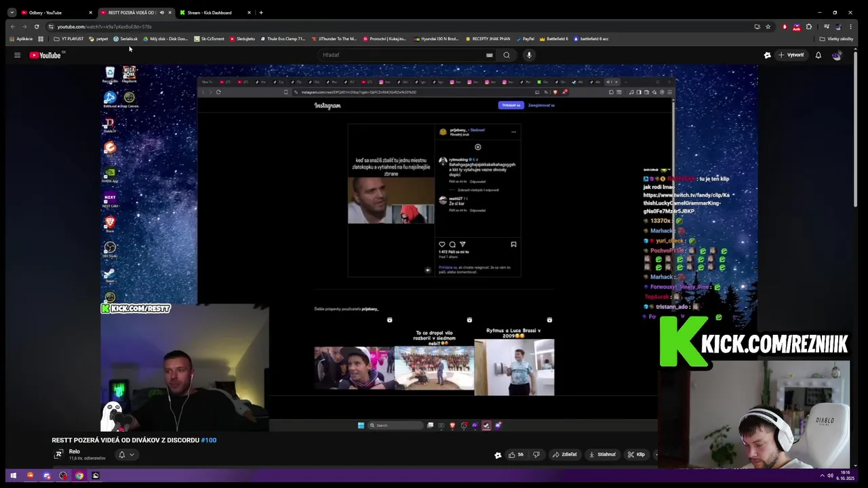Create a clip with Klip button
This screenshot has height=488, width=868.
636,454
